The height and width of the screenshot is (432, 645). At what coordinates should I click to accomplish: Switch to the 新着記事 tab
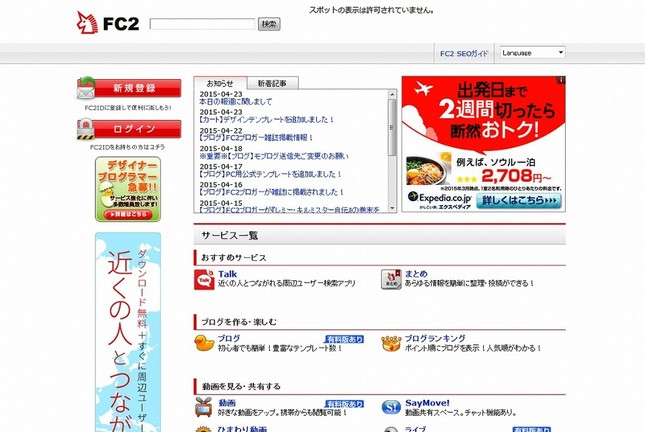271,83
